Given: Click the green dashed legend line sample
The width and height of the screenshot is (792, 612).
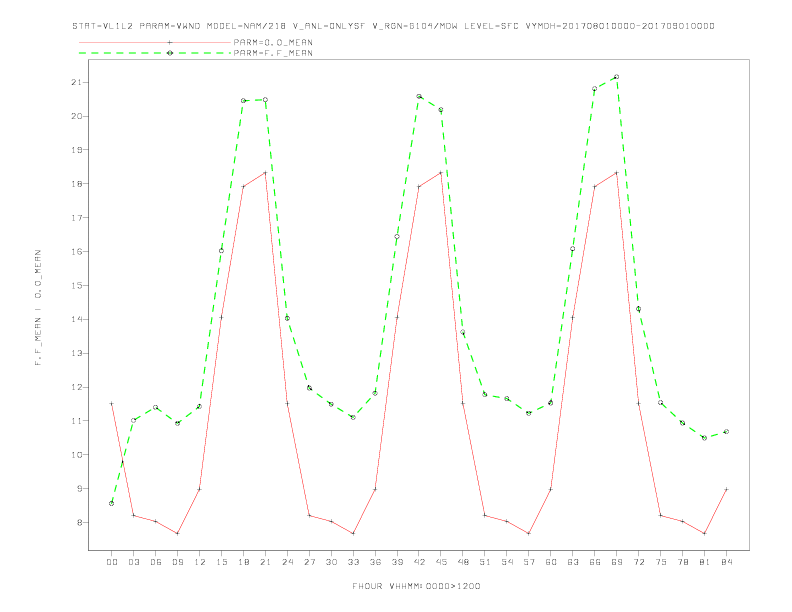Looking at the screenshot, I should click(155, 53).
